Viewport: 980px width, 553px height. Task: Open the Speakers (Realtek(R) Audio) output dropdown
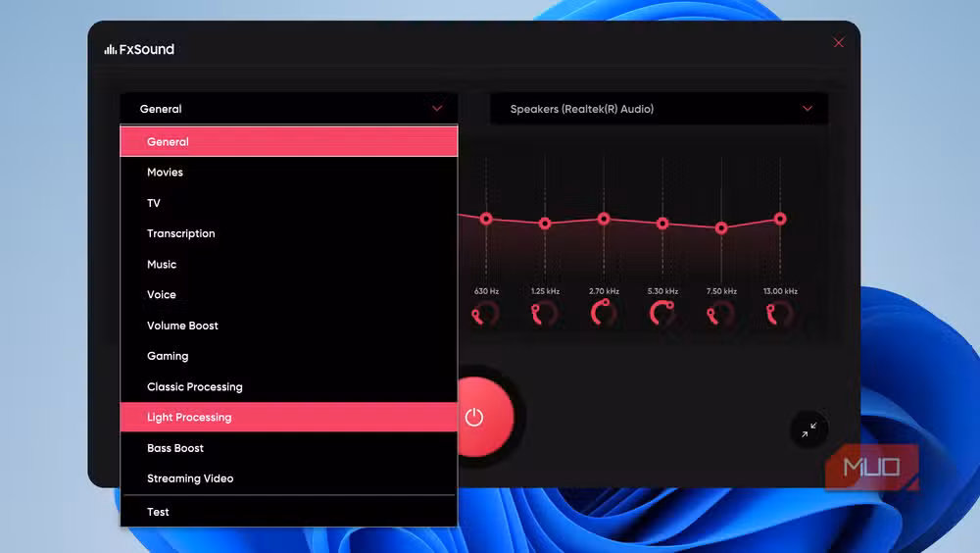click(659, 109)
